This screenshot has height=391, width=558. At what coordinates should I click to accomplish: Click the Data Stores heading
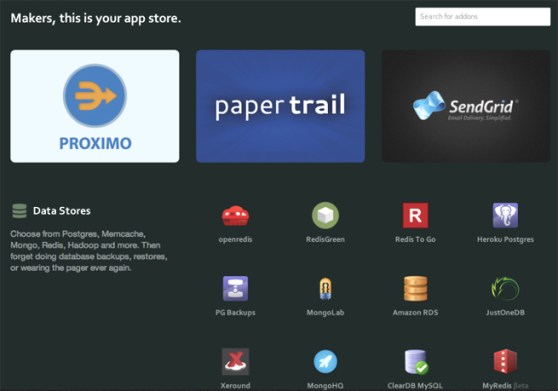pos(62,211)
